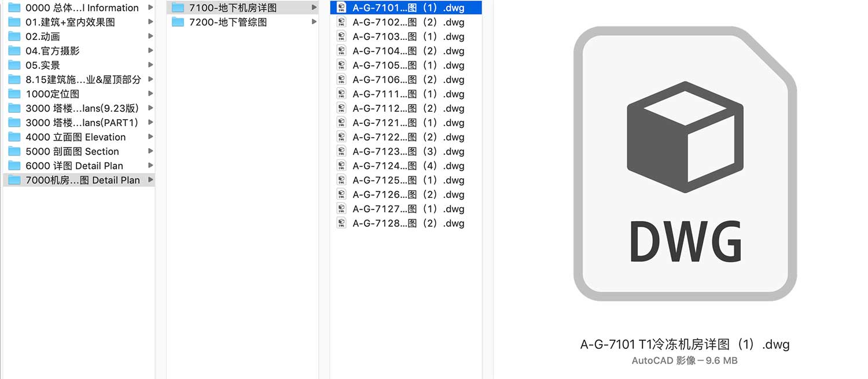
Task: Click the folder icon for 8.15建筑施…业&屋顶部分
Action: coord(14,79)
